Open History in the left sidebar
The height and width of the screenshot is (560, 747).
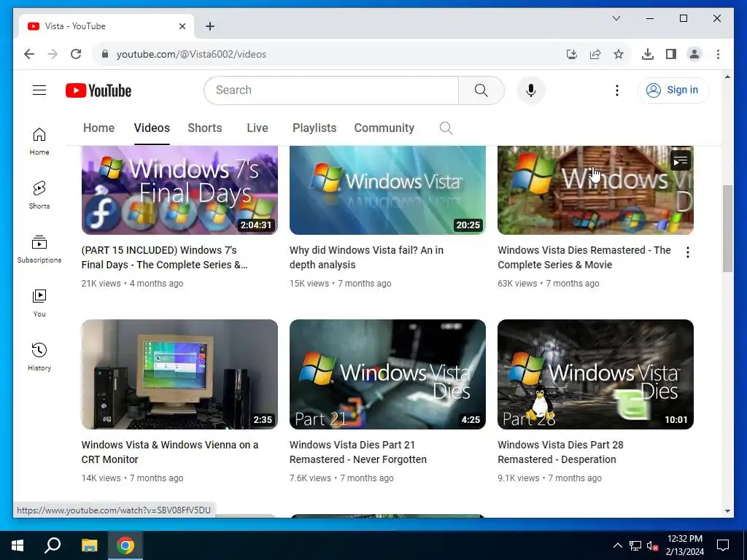39,357
